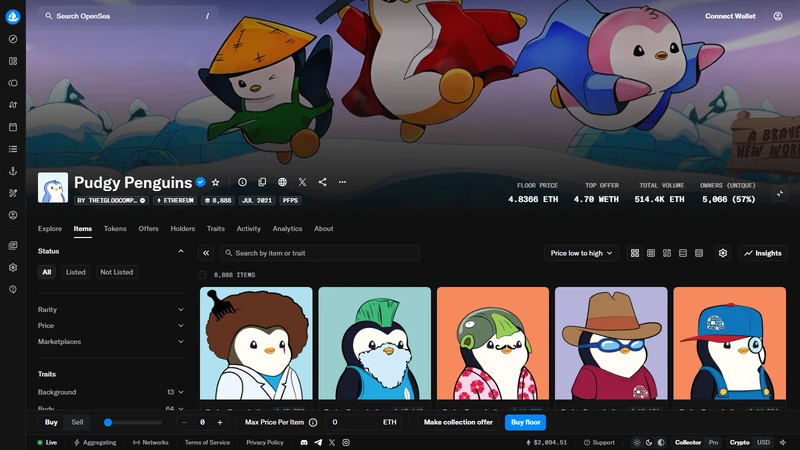Switch to Sell mode
Screen dimensions: 800x450
[77, 422]
